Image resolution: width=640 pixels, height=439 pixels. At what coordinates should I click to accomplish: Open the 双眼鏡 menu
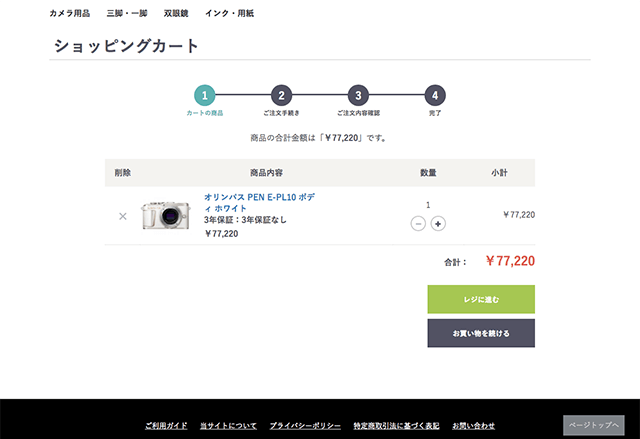point(176,13)
